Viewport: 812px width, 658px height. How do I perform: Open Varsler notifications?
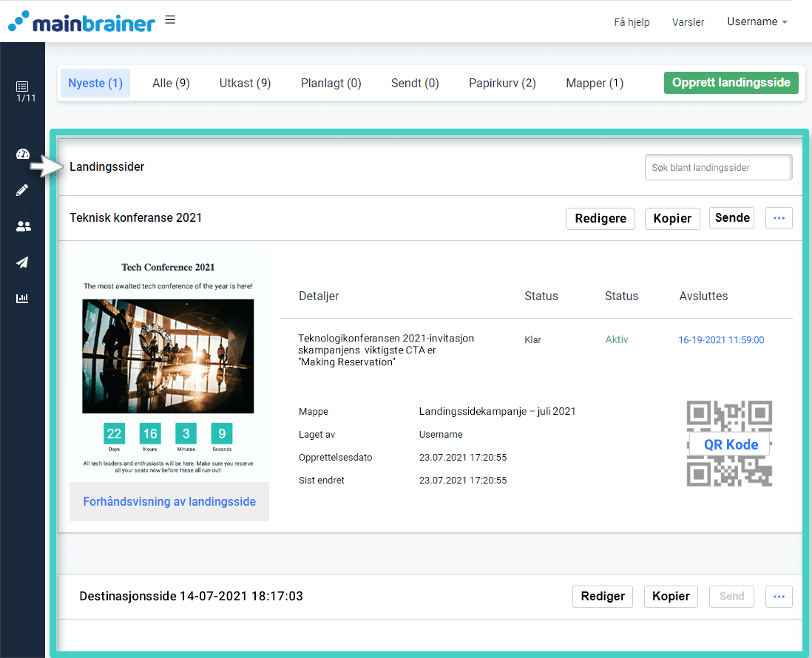coord(688,22)
